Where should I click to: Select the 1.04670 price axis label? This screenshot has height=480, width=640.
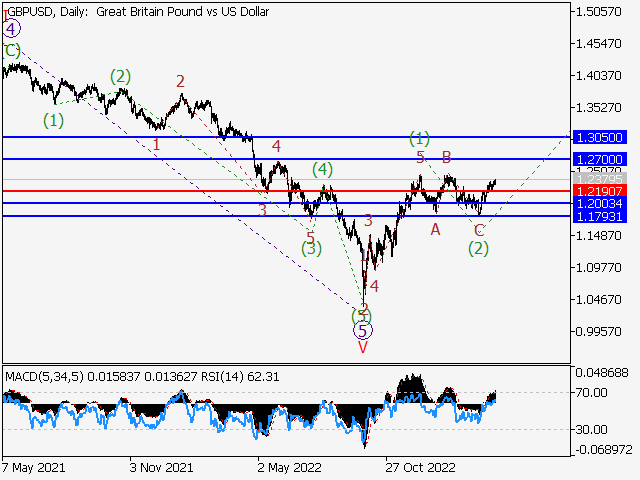pos(598,300)
